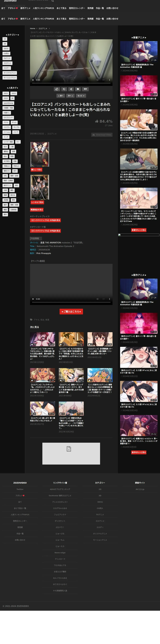Enter fullscreen on the sample video player
The width and height of the screenshot is (160, 644).
[x=103, y=299]
